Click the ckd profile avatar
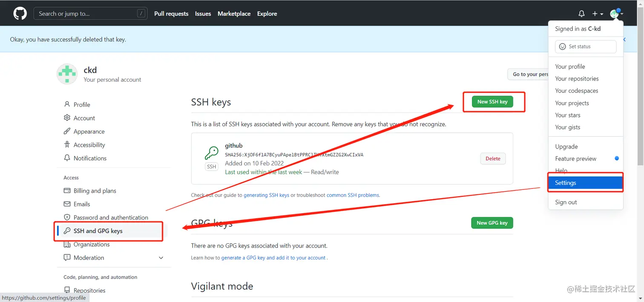This screenshot has height=302, width=644. (67, 74)
